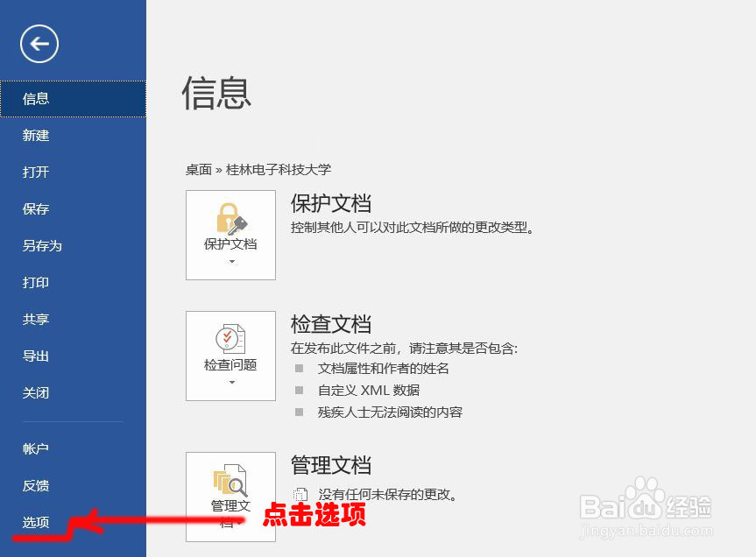Open the 帐户 account page
The height and width of the screenshot is (557, 756).
(x=35, y=448)
